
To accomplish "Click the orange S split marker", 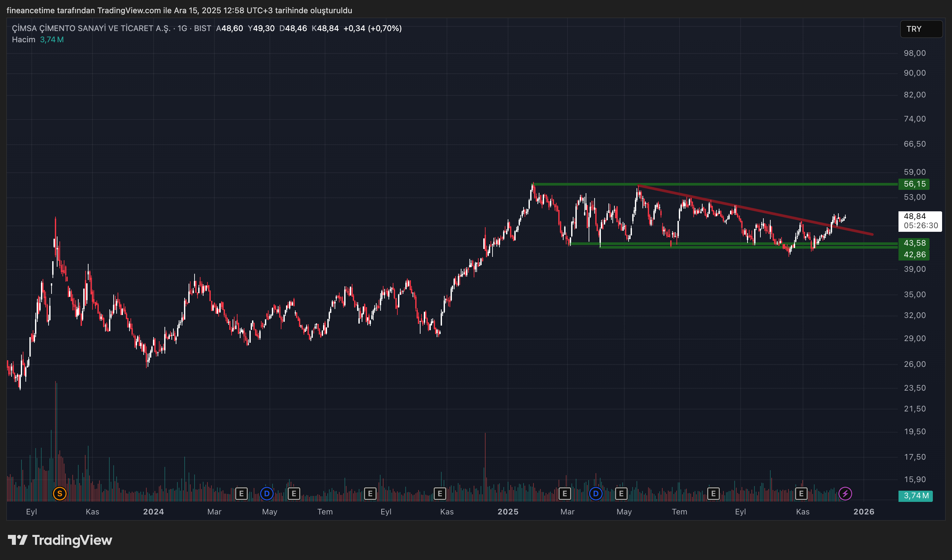I will coord(60,493).
